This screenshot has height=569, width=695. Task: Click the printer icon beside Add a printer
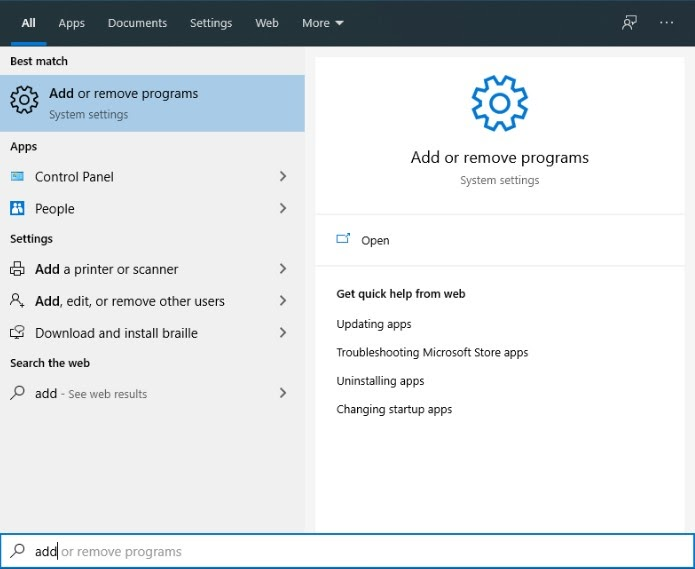17,269
